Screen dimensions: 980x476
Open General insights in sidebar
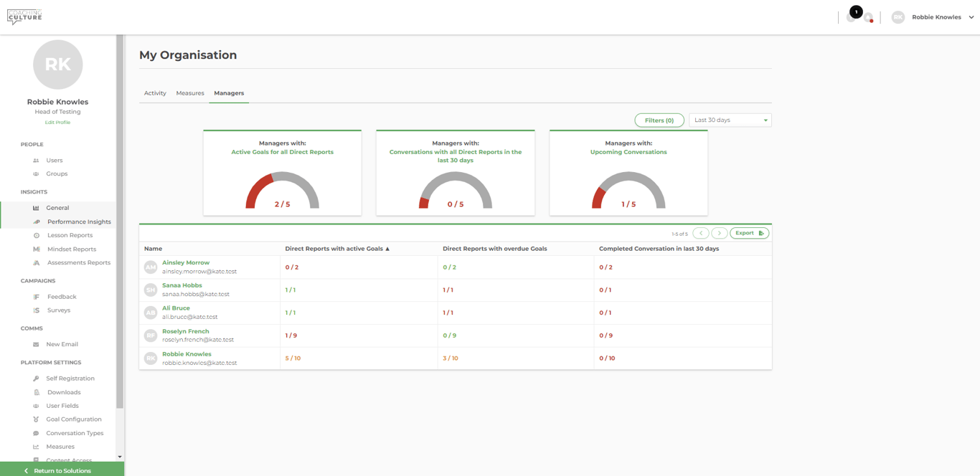point(57,208)
